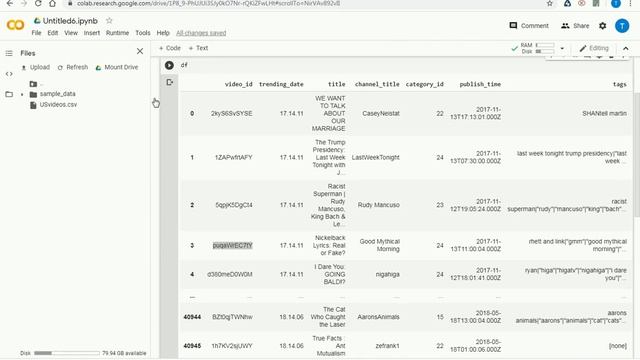This screenshot has height=360, width=640.
Task: Click Upload in Files panel
Action: click(x=35, y=67)
